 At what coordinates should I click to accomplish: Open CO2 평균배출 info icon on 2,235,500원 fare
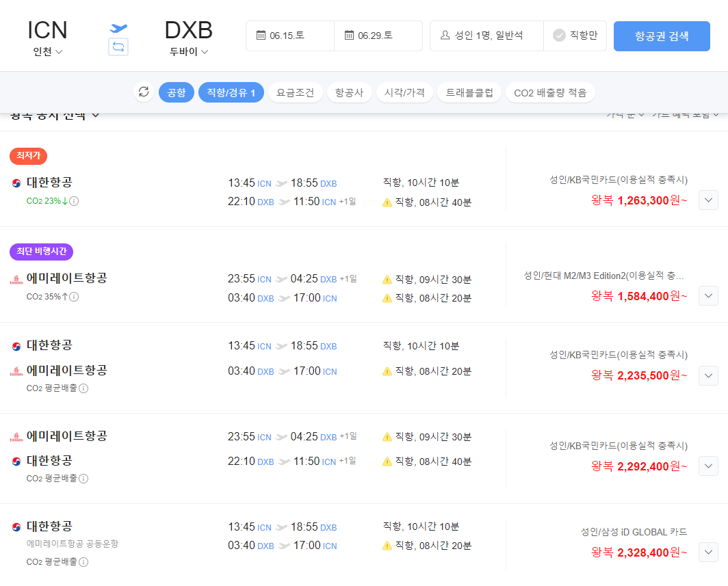pyautogui.click(x=83, y=388)
